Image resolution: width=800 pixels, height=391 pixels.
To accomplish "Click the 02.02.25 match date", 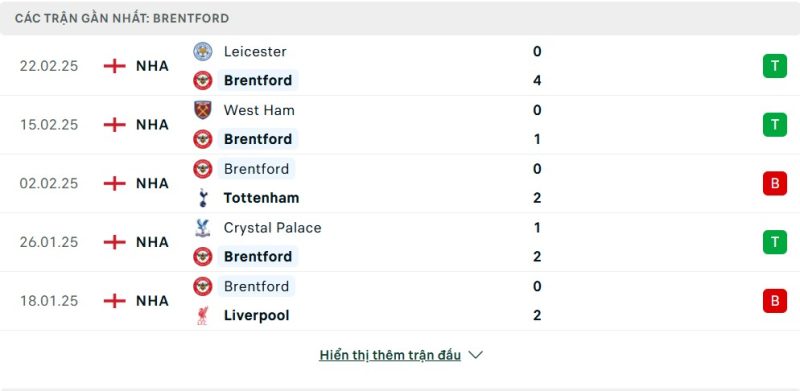I will pyautogui.click(x=49, y=183).
